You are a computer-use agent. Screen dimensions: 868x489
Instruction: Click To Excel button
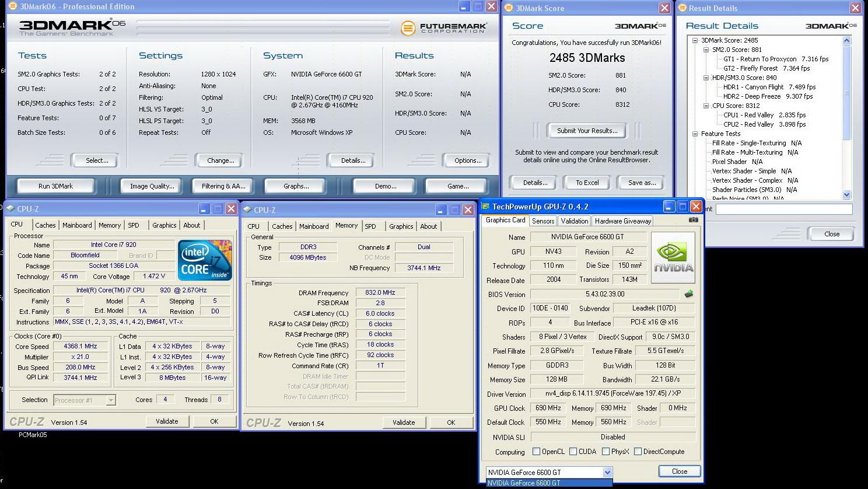coord(587,183)
